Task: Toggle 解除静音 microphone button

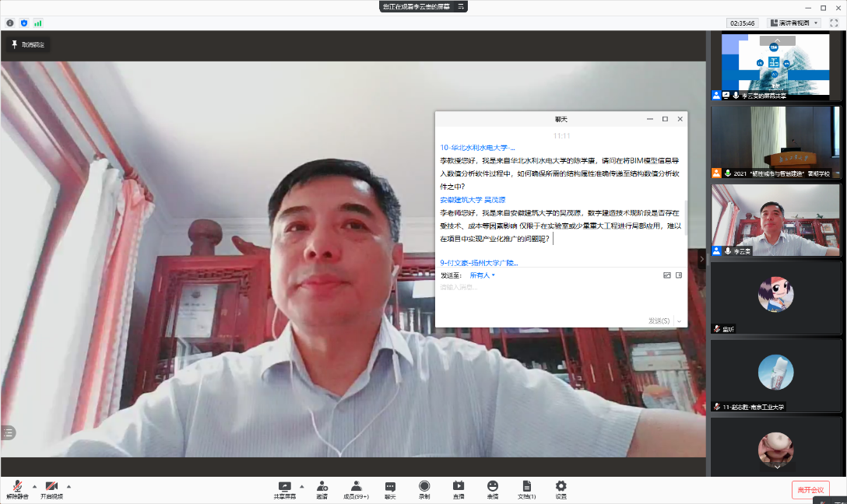Action: [x=17, y=488]
